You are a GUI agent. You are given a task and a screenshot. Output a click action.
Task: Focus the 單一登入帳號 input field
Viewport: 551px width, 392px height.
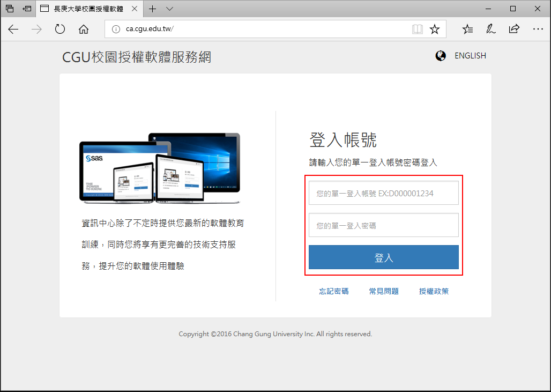[x=384, y=193]
